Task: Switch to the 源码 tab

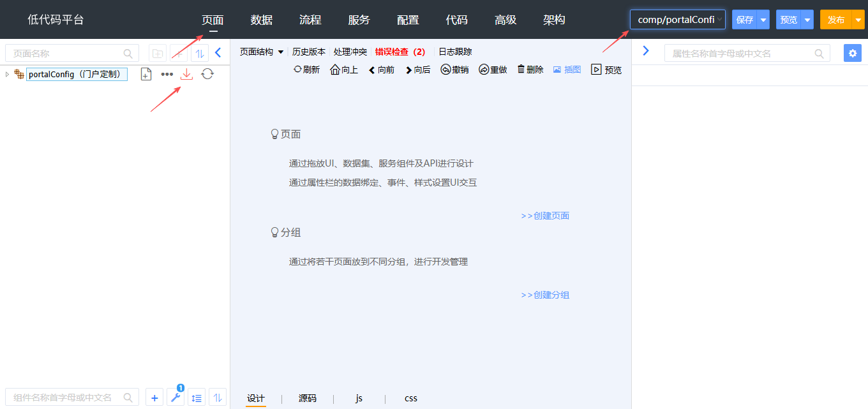Action: (308, 398)
